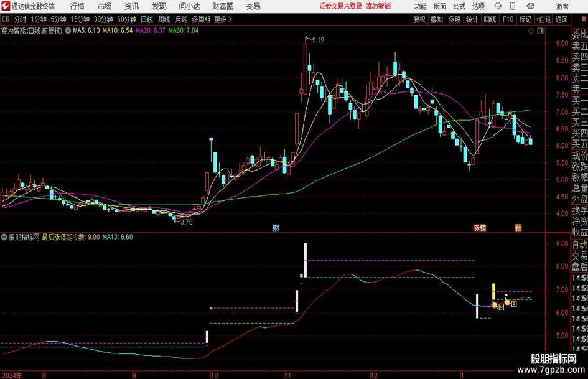Screen dimensions: 588x379
Task: Open the 市场 menu
Action: pyautogui.click(x=105, y=6)
